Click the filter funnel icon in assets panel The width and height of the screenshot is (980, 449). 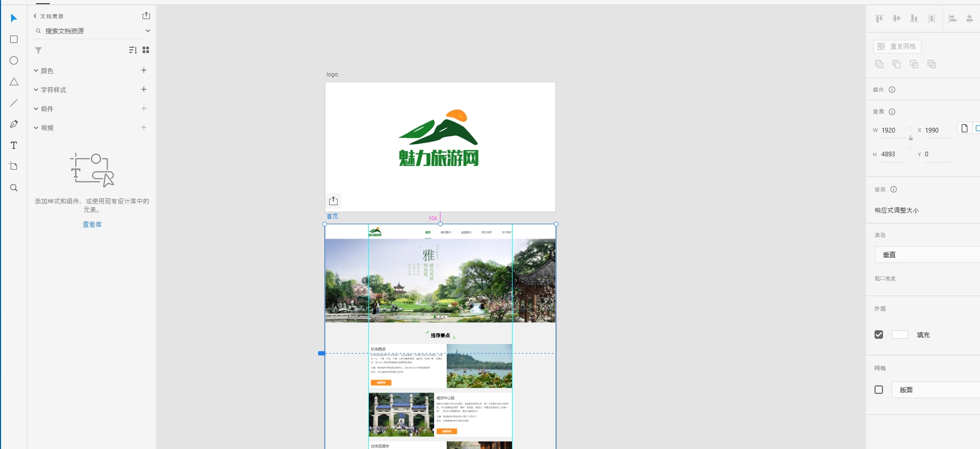38,50
